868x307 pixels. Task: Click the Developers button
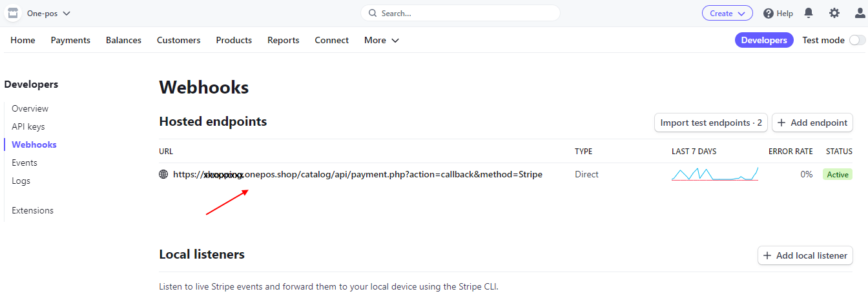(x=764, y=40)
